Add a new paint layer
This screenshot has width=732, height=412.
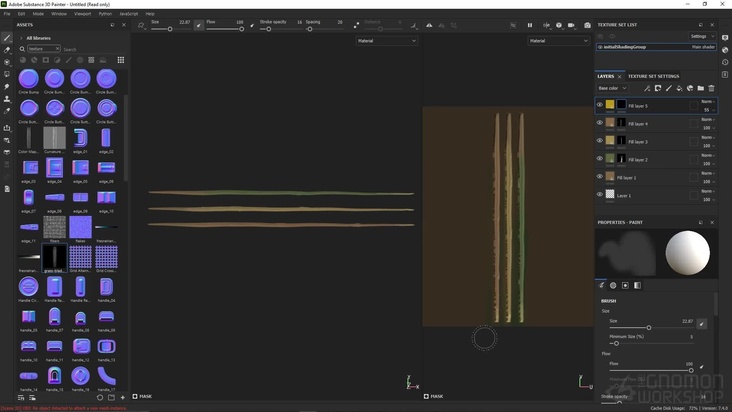pos(669,88)
